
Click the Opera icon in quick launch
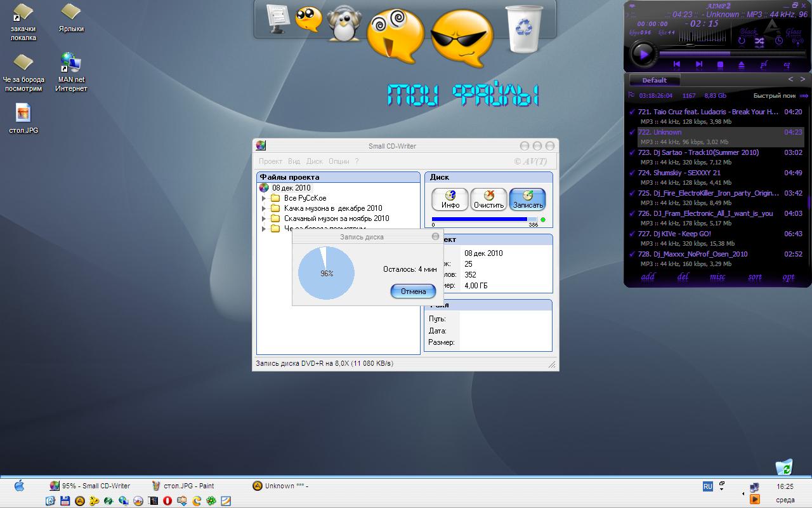click(x=167, y=501)
